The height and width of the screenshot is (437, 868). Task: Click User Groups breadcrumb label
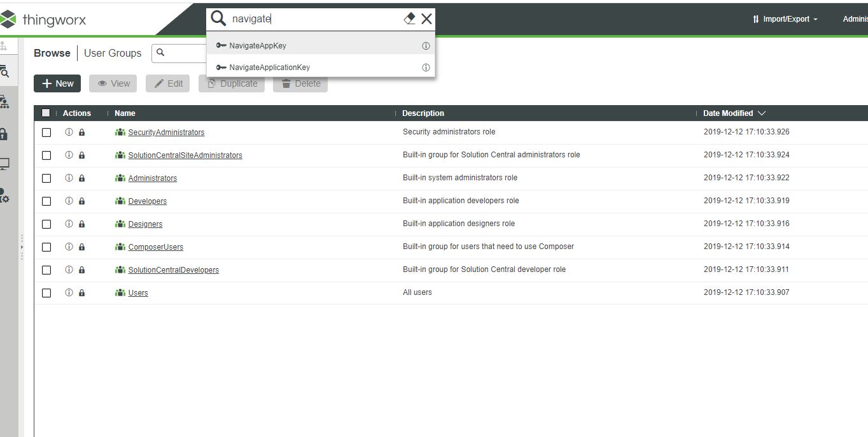coord(113,53)
